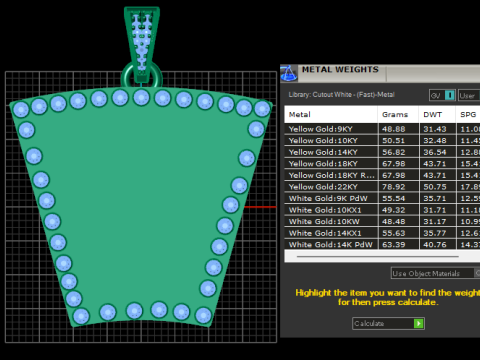The image size is (480, 360).
Task: Click the table's horizontal scrollbar
Action: tap(378, 256)
